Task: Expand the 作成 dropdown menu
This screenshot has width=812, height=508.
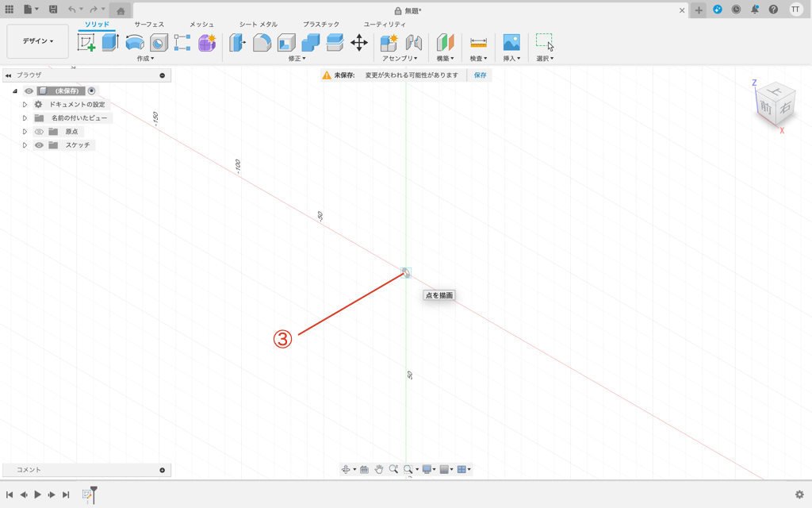Action: (146, 59)
